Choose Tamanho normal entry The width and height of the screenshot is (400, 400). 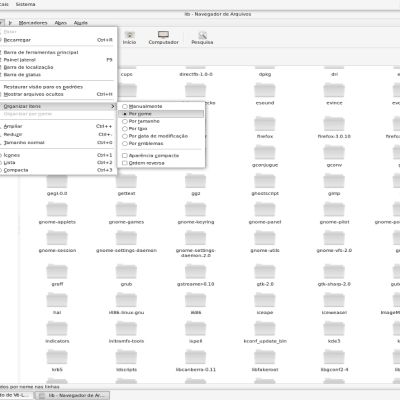click(x=57, y=143)
